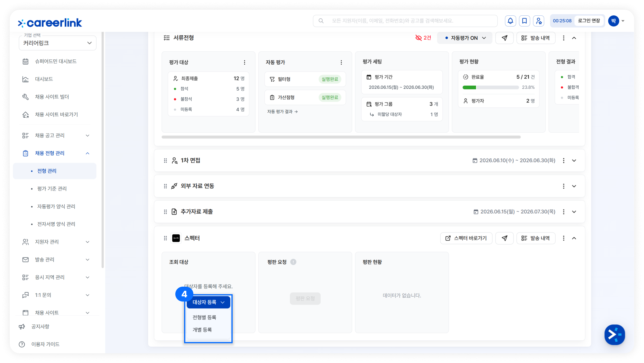Open the 기업 선택 company dropdown
The image size is (644, 363).
point(58,43)
